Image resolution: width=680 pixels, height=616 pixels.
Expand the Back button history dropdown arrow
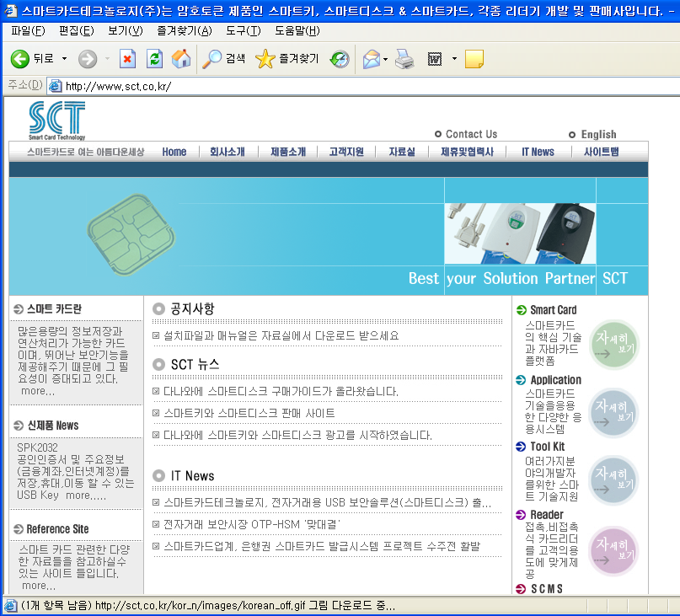(64, 58)
